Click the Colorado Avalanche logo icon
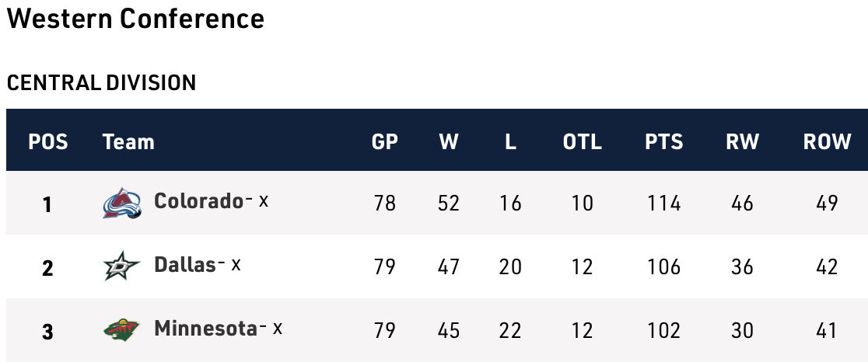 pyautogui.click(x=122, y=203)
